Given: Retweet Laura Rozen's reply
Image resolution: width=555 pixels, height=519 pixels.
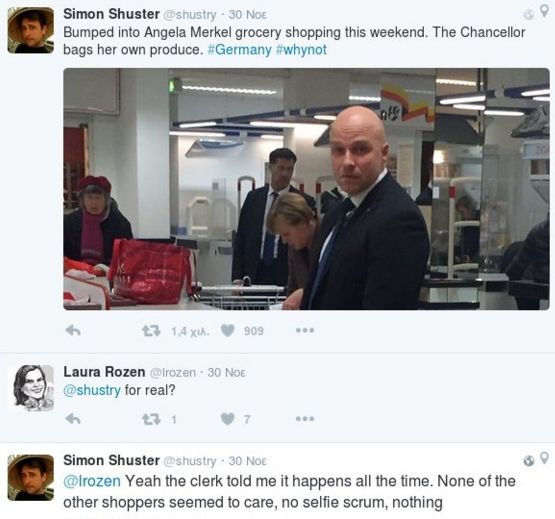Looking at the screenshot, I should (x=151, y=420).
